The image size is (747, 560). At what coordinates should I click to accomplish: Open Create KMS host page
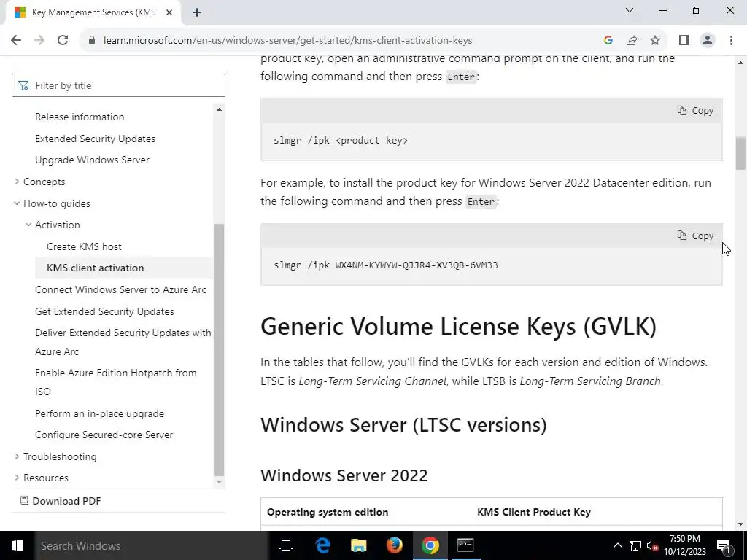point(84,246)
